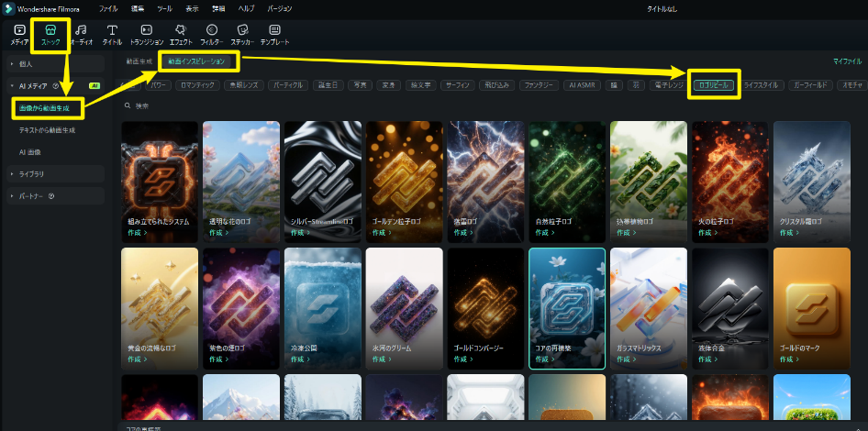Image resolution: width=868 pixels, height=431 pixels.
Task: Filter by the ガーフィールド category chip
Action: coord(810,85)
